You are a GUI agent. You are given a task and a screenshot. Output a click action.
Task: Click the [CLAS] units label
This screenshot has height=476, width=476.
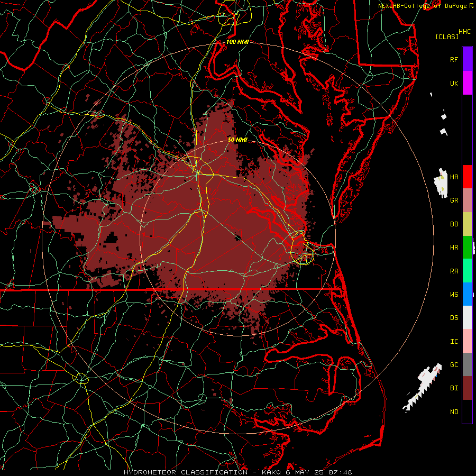pos(447,37)
